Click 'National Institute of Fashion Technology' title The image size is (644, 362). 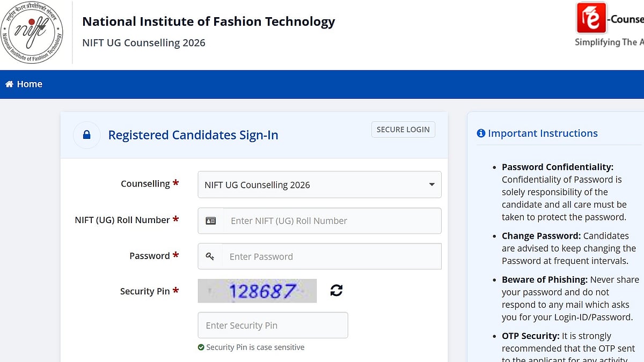tap(208, 21)
